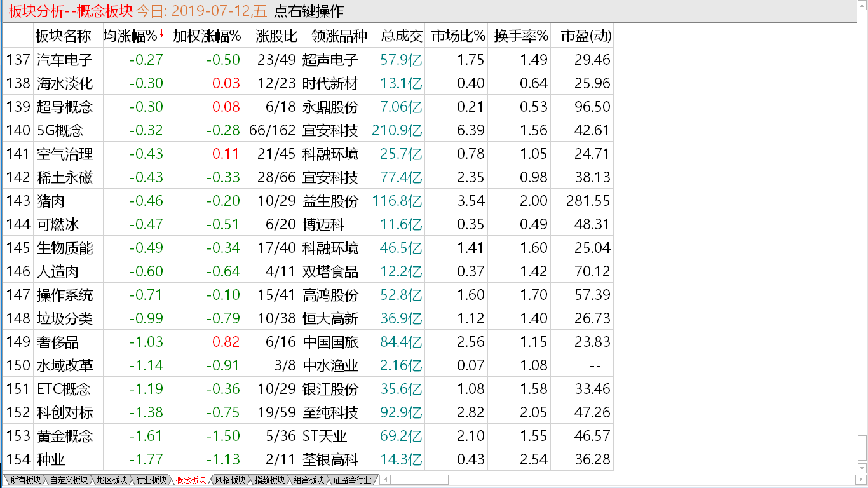This screenshot has width=868, height=488.
Task: Click leading stock 至纯科技
Action: (330, 412)
